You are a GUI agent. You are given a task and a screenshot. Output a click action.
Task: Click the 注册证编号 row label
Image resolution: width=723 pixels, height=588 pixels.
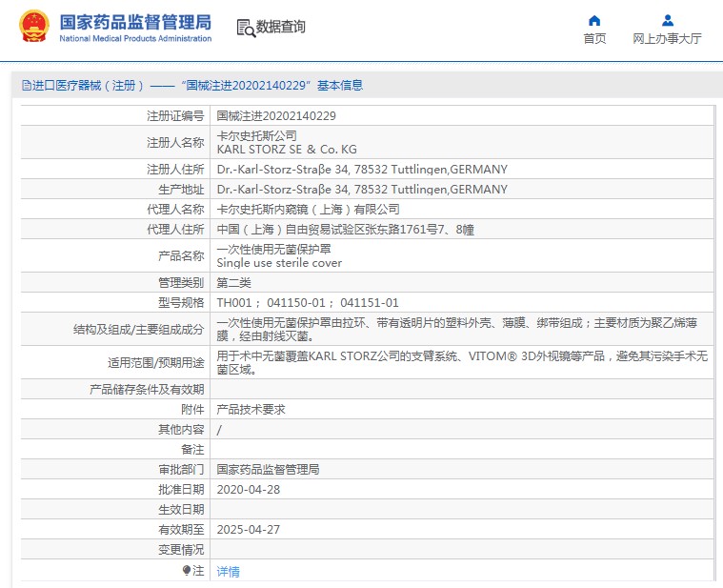click(175, 115)
